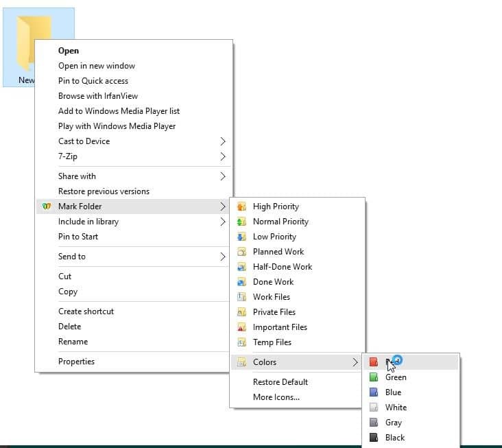Pick the Gray folder color swatch
Screen dimensions: 502x448
374,423
